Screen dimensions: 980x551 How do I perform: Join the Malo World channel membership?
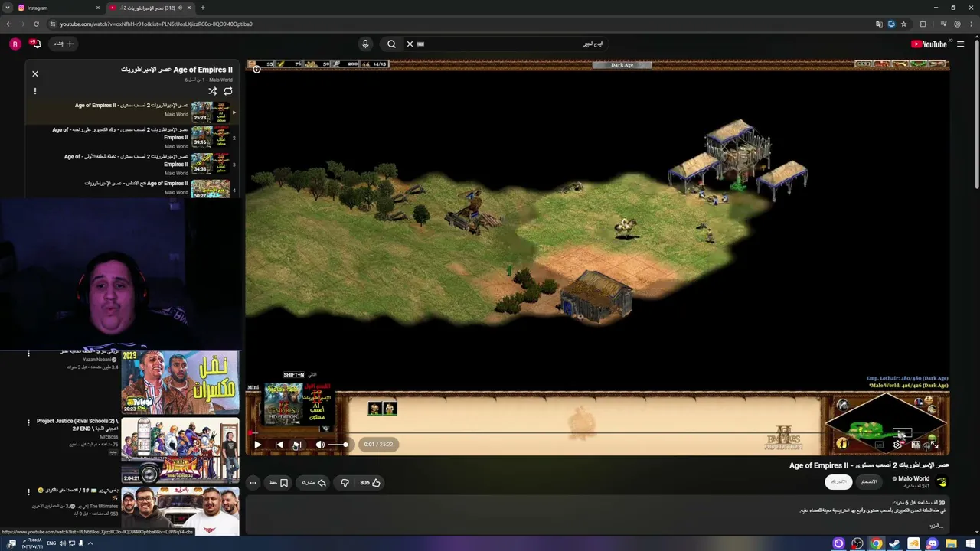(x=869, y=481)
